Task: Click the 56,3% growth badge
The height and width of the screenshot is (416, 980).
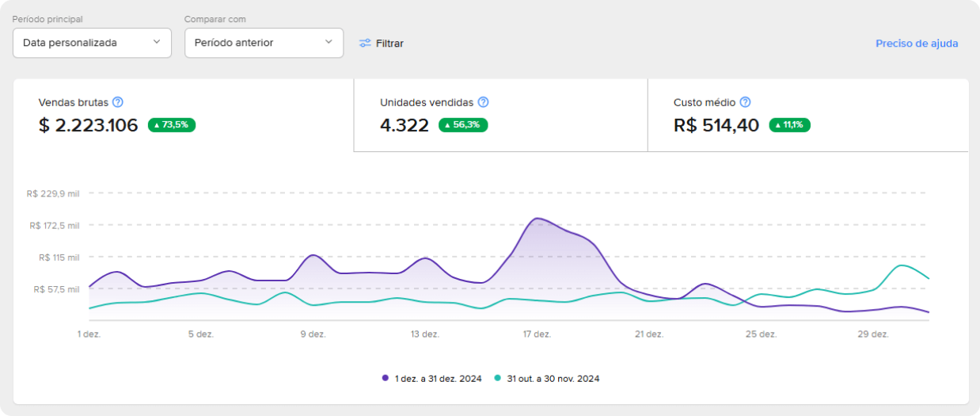Action: [x=464, y=125]
